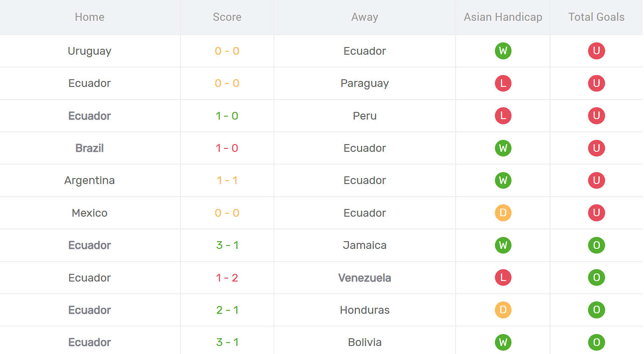This screenshot has height=354, width=644.
Task: Select the Asian Handicap column header
Action: [503, 17]
